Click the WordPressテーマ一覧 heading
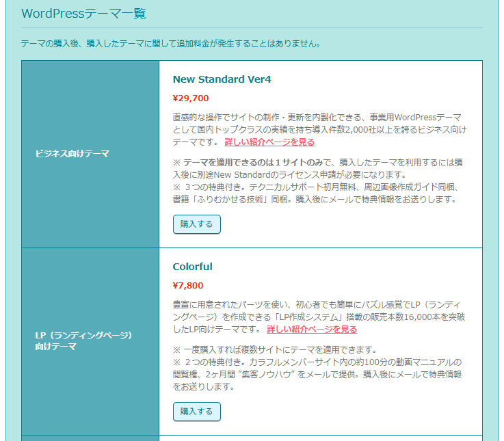This screenshot has height=441, width=504. [x=83, y=14]
